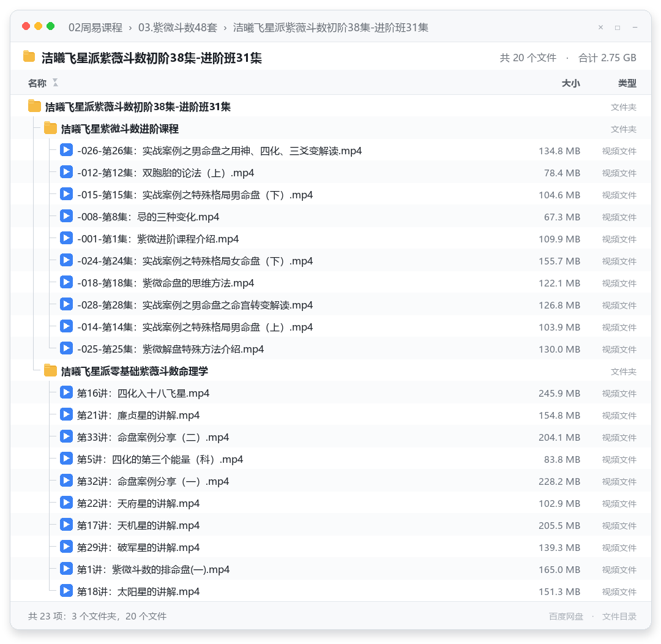Click video icon of 第1集 紫微进阶课程介绍

pos(66,238)
